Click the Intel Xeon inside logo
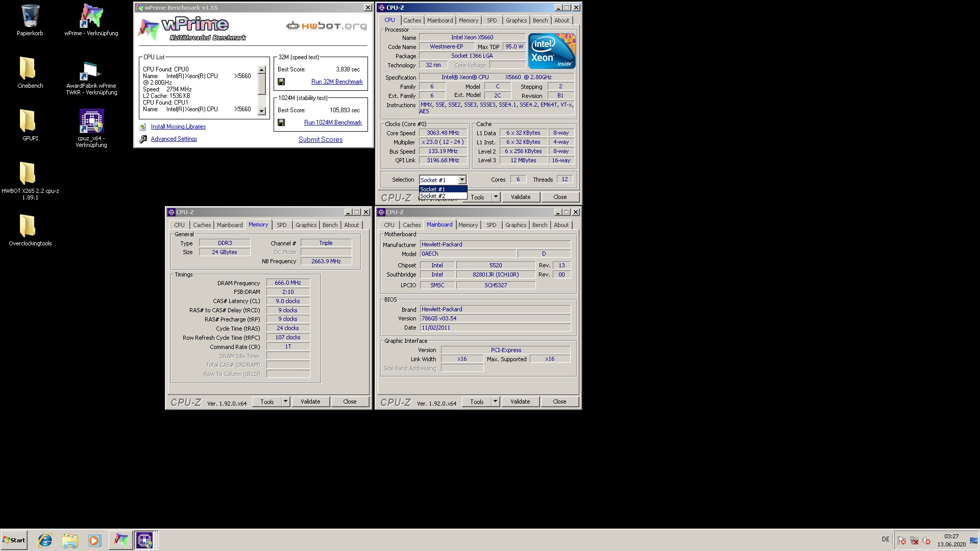Image resolution: width=980 pixels, height=551 pixels. (552, 51)
